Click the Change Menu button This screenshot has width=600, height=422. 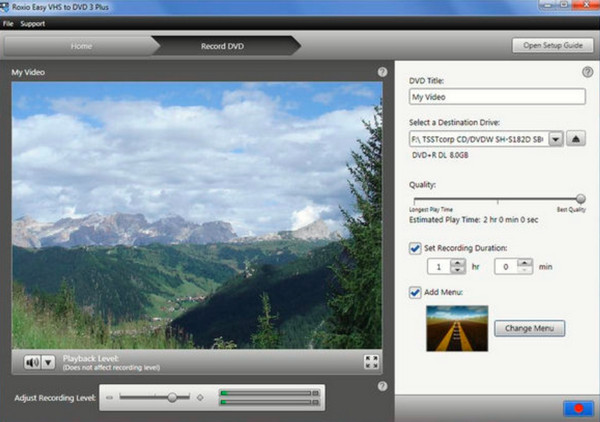pyautogui.click(x=529, y=328)
